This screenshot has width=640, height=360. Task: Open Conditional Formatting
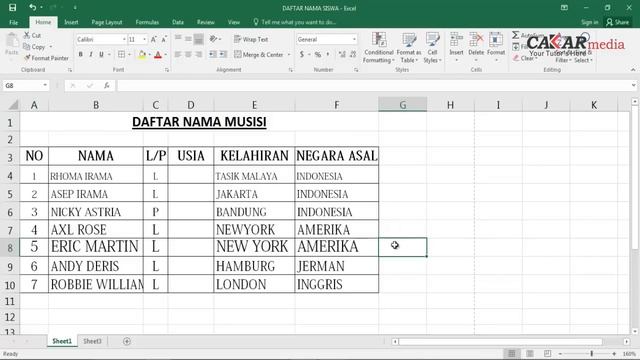(379, 48)
